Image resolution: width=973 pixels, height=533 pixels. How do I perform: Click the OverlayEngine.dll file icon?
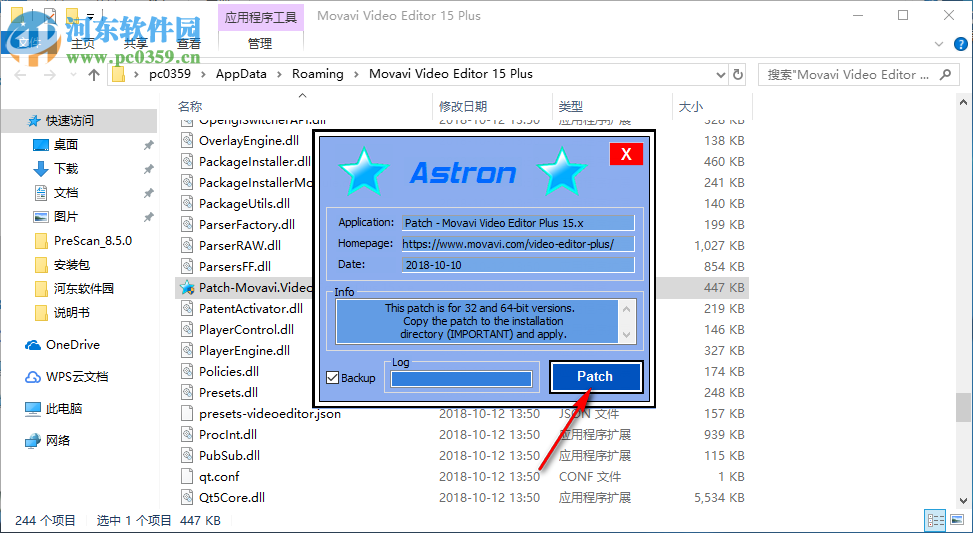point(187,141)
